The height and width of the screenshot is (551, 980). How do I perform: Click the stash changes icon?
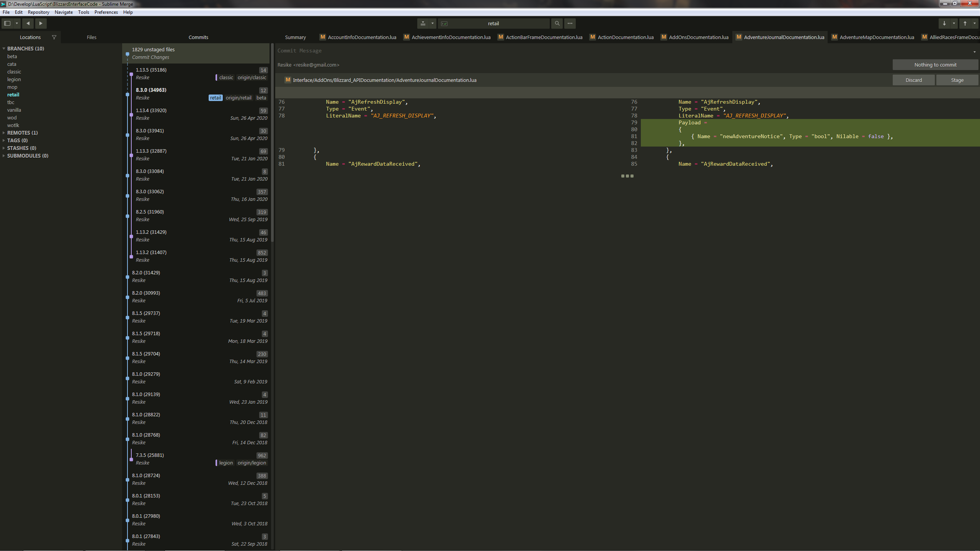[423, 23]
